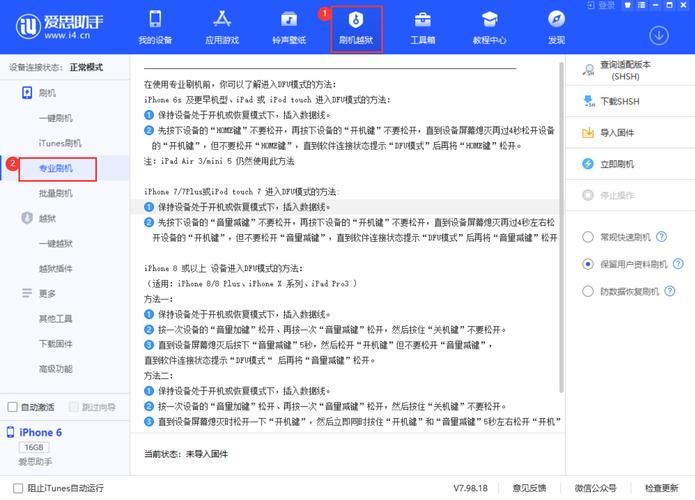Click 检查更新 in status bar
The height and width of the screenshot is (500, 695).
(661, 488)
